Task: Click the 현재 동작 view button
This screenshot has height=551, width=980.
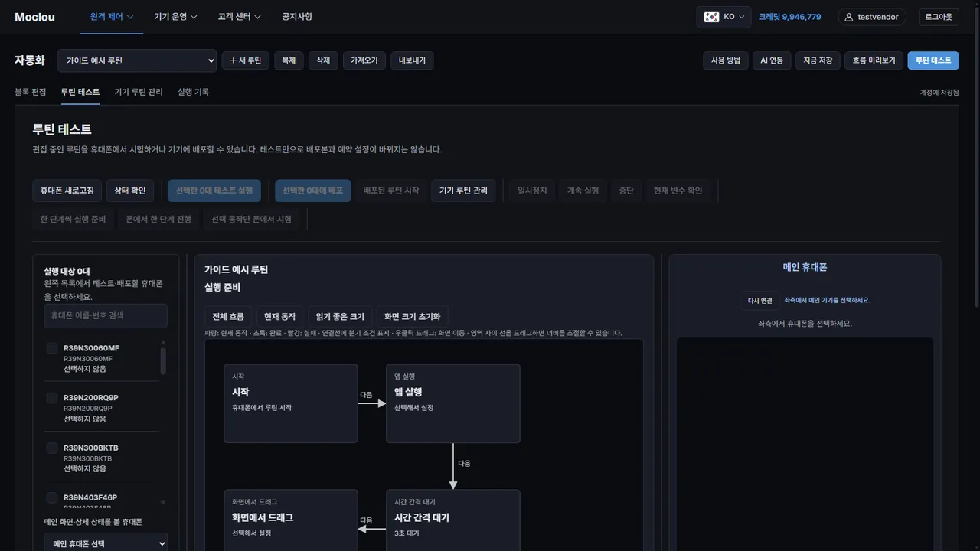Action: (279, 316)
